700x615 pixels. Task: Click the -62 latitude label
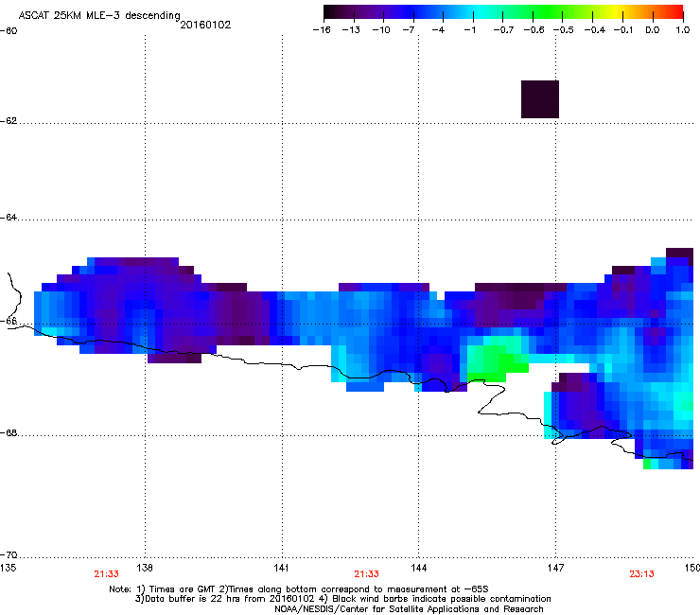pos(9,121)
